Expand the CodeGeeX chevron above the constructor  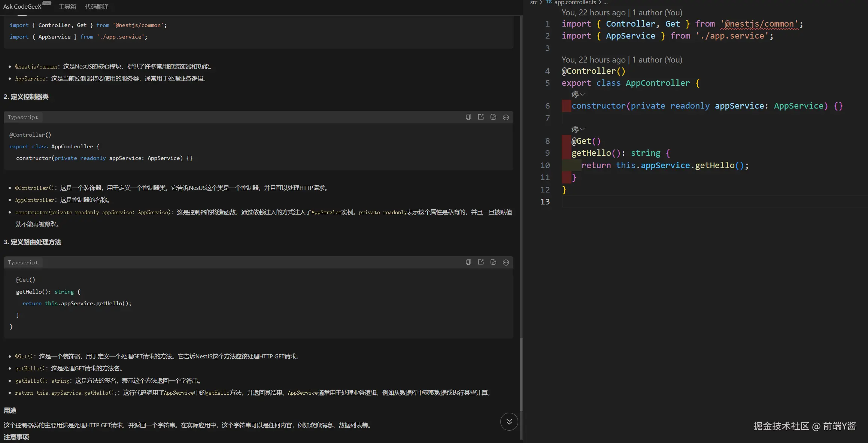[583, 94]
